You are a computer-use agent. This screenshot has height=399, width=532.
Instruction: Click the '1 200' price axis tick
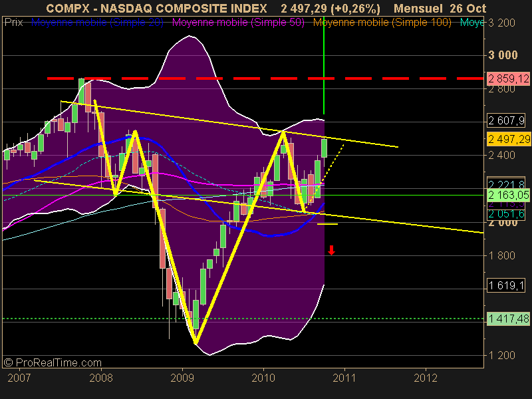[501, 356]
